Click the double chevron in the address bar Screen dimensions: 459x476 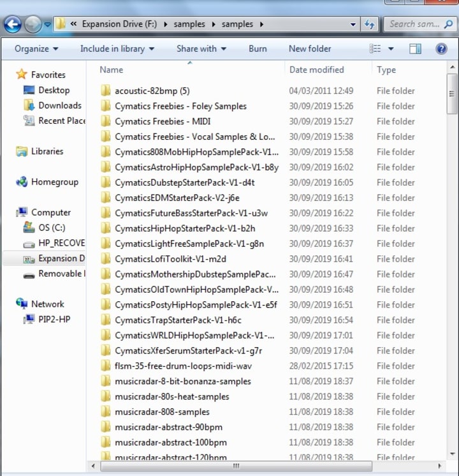[73, 24]
